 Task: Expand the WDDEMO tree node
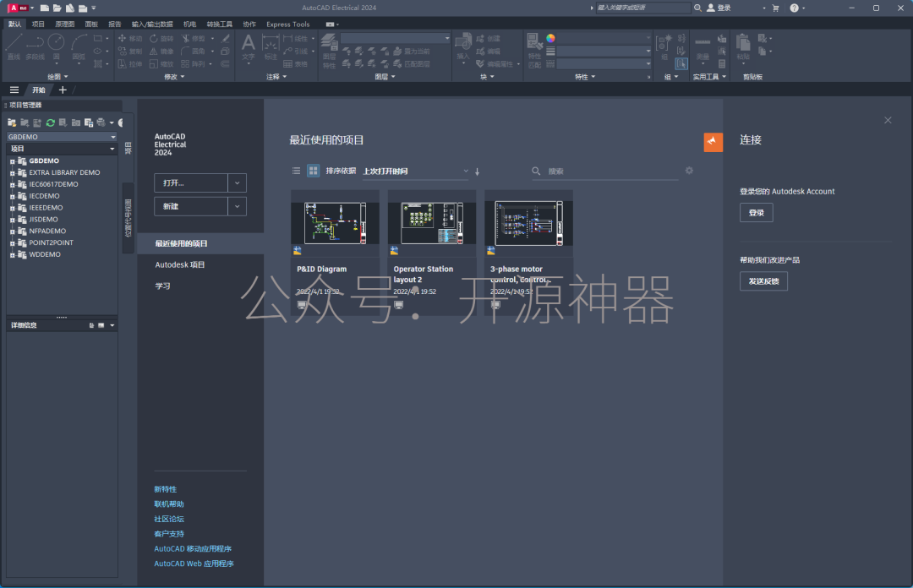pos(12,255)
